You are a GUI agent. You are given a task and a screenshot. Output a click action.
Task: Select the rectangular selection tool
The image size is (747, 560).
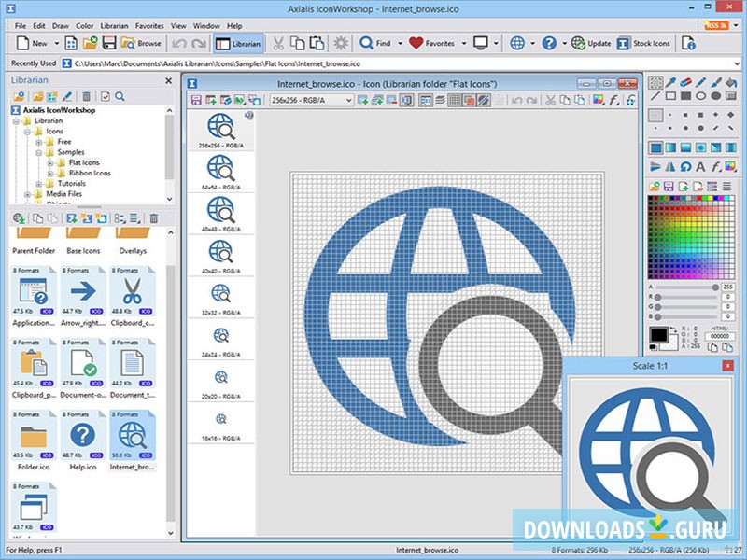[655, 82]
